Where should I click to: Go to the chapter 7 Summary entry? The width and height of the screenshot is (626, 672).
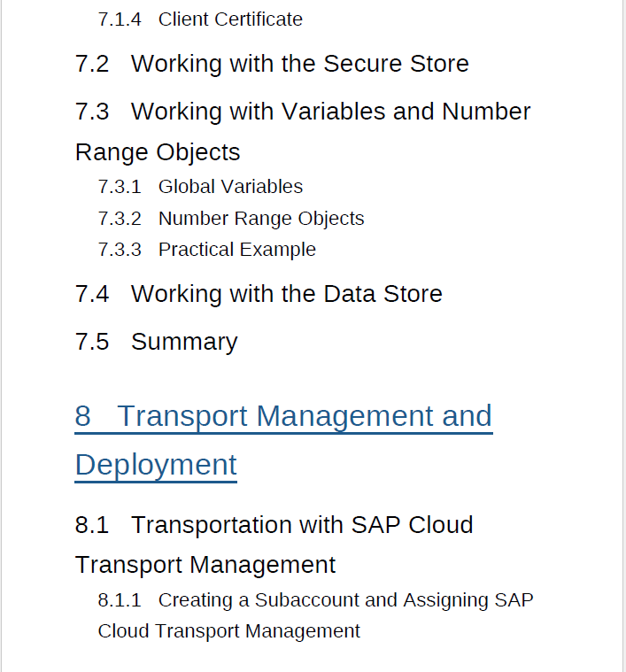coord(184,342)
